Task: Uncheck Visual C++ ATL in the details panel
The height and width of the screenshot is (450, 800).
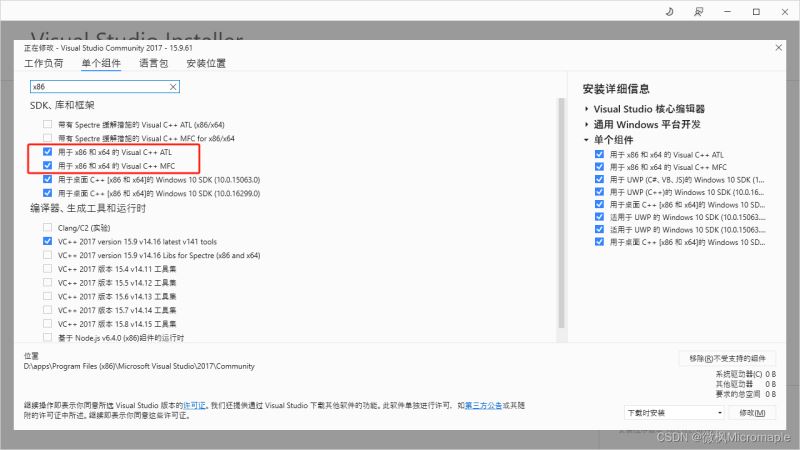Action: (x=599, y=154)
